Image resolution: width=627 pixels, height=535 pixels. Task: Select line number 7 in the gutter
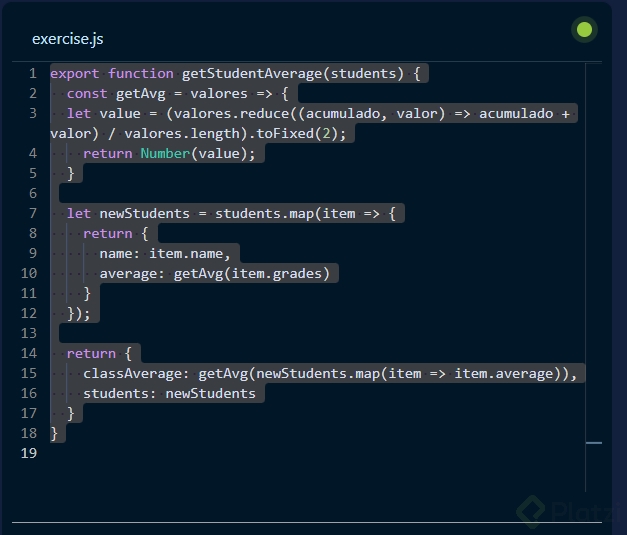coord(32,213)
